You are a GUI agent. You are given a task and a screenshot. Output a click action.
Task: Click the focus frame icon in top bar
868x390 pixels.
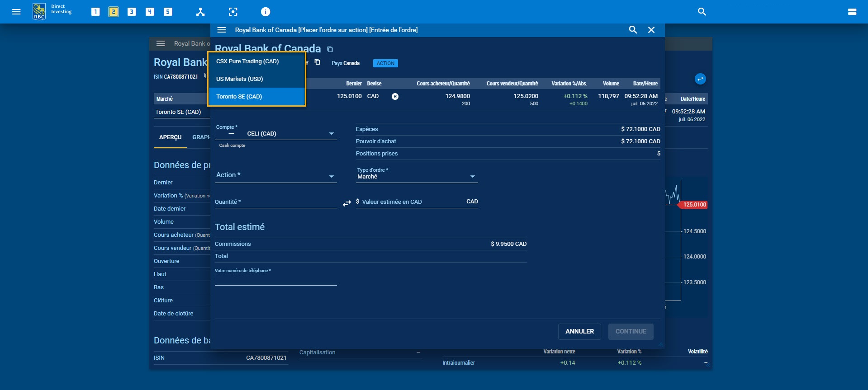tap(233, 12)
